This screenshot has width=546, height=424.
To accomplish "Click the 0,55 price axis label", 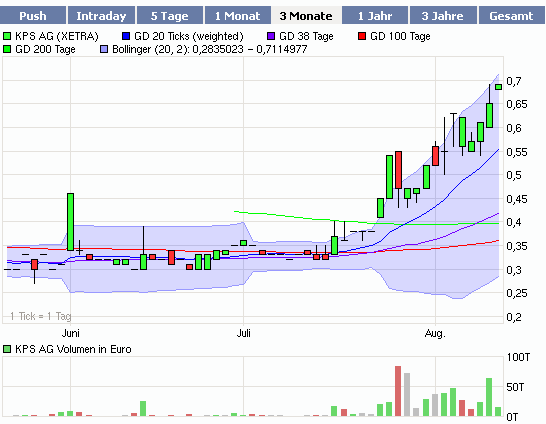I will click(517, 152).
